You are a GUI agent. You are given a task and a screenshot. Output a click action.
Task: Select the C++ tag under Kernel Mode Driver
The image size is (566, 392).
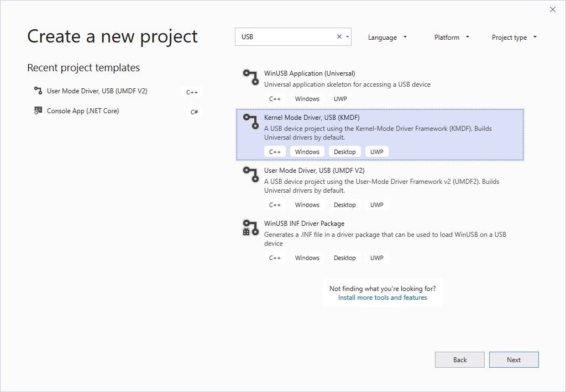click(275, 151)
